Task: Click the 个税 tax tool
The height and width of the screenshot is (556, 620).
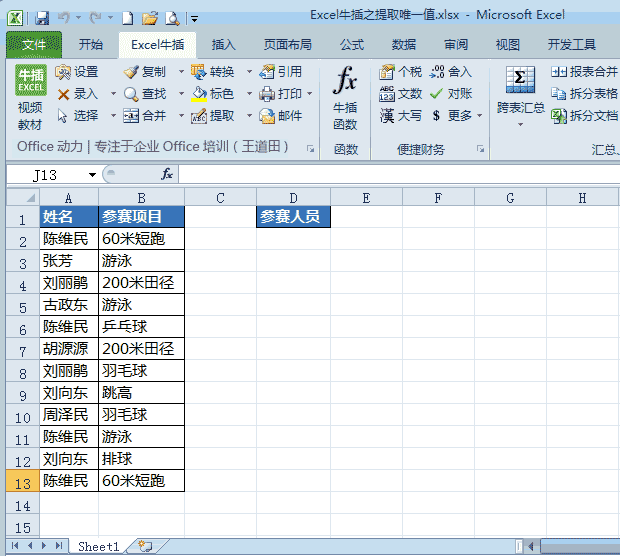Action: tap(400, 72)
